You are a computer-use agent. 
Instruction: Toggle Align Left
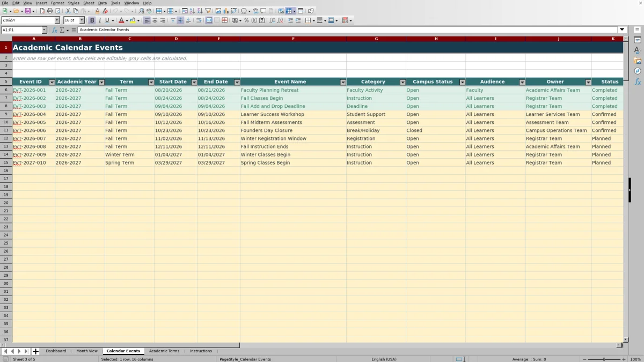point(147,20)
